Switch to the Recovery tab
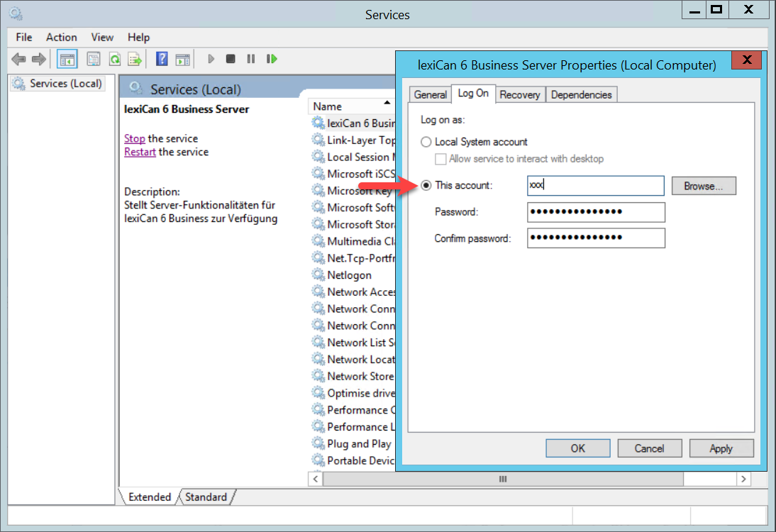Image resolution: width=776 pixels, height=532 pixels. (x=519, y=94)
